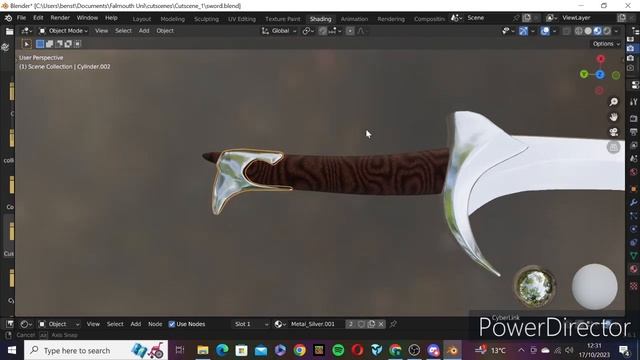
Task: Toggle viewport overlays button
Action: [x=545, y=31]
